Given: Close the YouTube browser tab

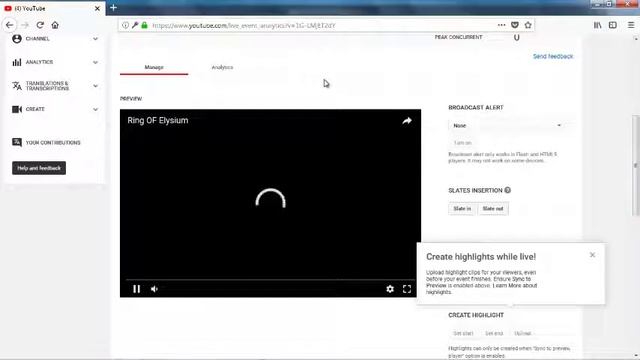Looking at the screenshot, I should 97,8.
